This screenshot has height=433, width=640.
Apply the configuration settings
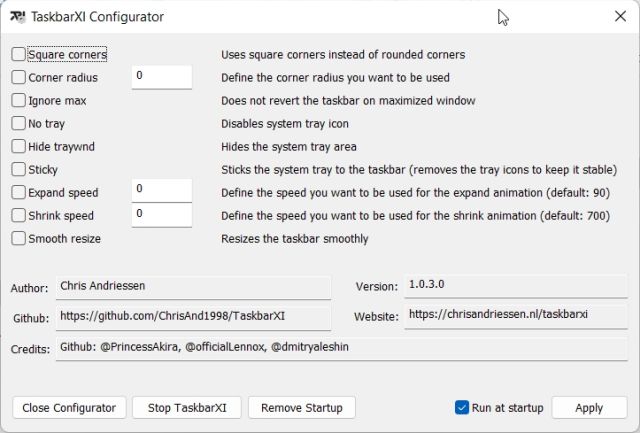point(589,408)
